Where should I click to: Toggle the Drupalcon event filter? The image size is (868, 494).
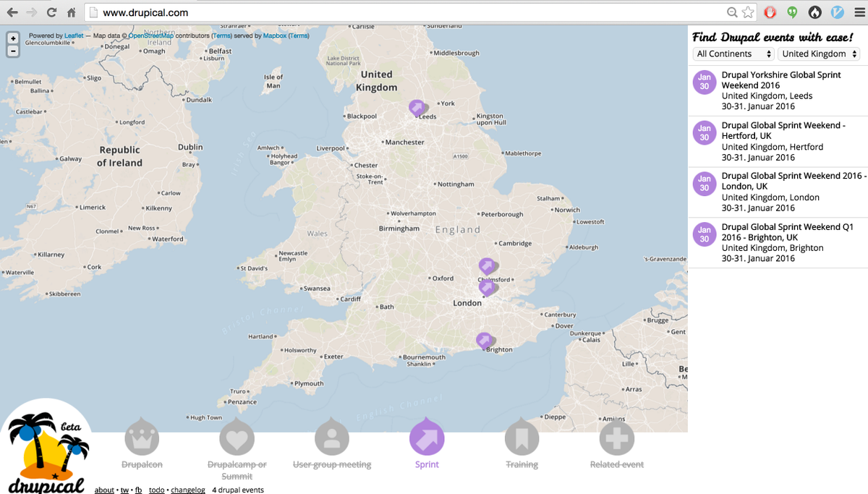click(142, 445)
